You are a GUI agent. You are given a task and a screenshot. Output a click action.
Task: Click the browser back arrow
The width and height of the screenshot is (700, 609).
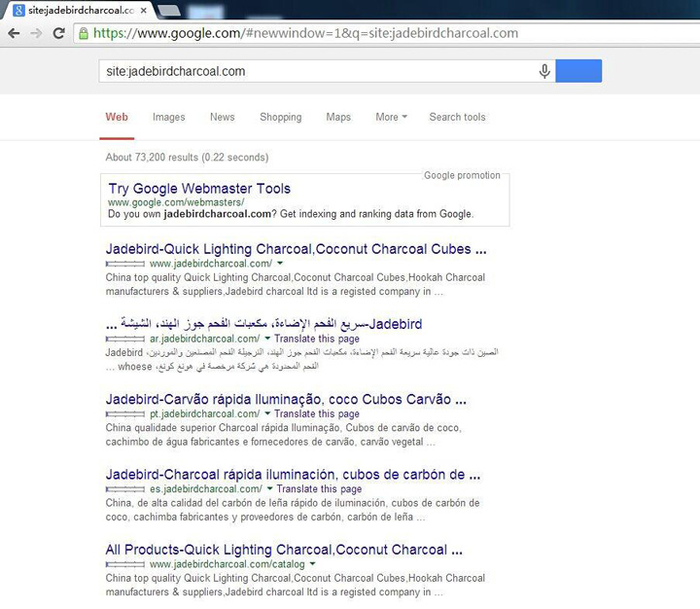[15, 33]
